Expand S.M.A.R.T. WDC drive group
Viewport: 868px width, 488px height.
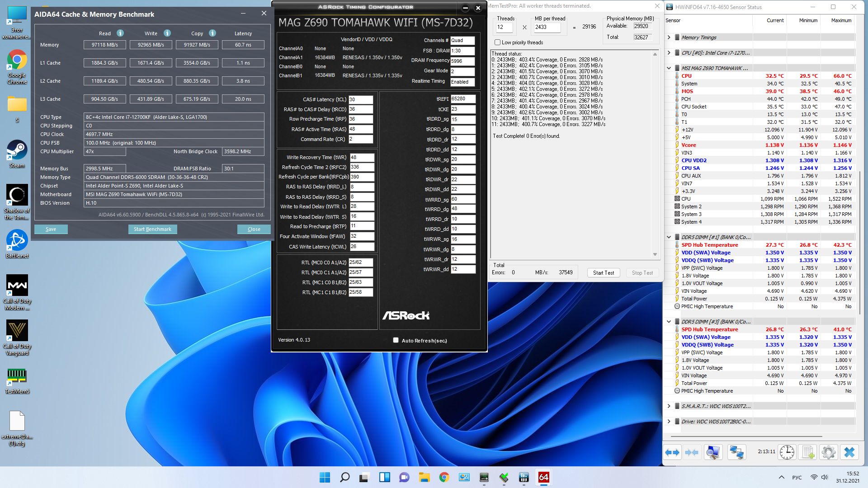[x=669, y=406]
